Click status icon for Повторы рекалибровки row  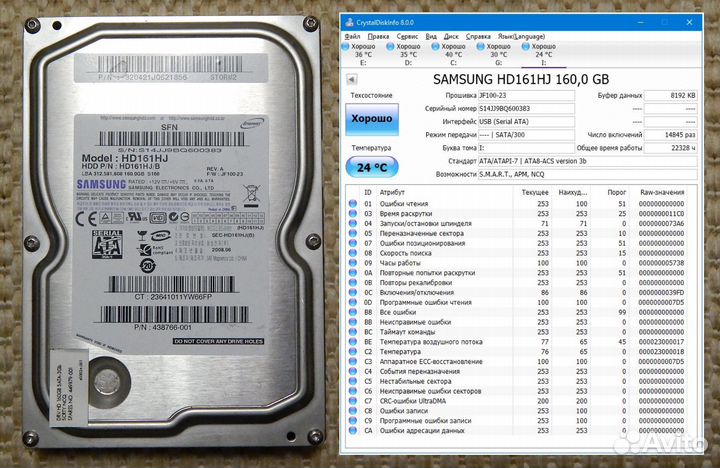(x=353, y=282)
